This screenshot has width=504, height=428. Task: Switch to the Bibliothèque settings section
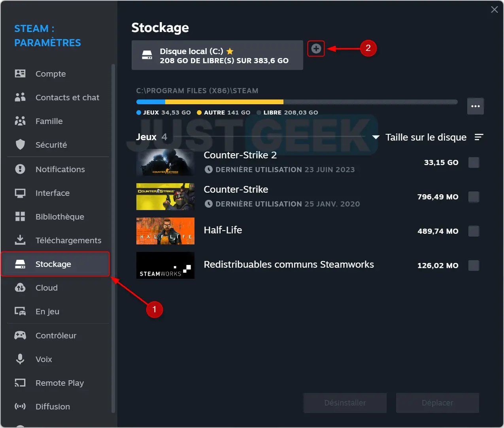click(x=20, y=216)
